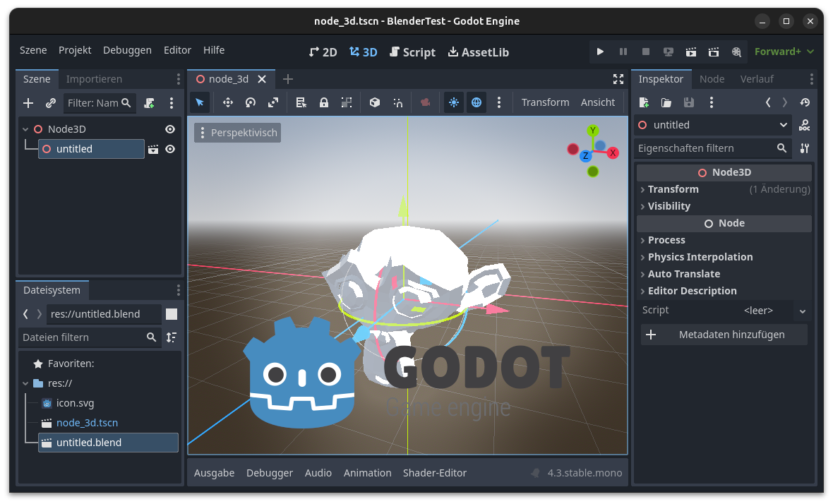Select the Move mode tool in viewport toolbar
Viewport: 833px width, 504px height.
tap(228, 102)
